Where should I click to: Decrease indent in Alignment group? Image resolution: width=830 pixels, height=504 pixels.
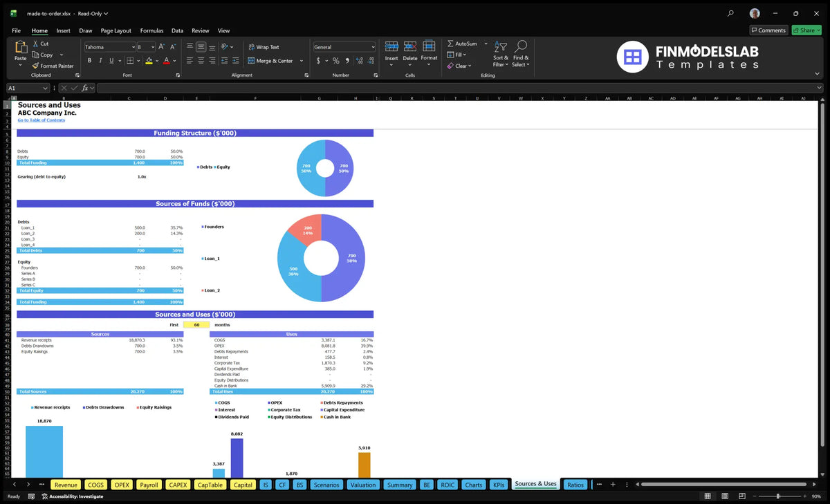tap(225, 61)
